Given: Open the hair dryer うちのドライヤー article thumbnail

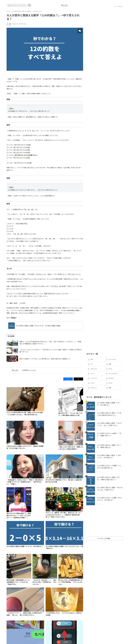Looking at the screenshot, I should click(25, 599).
